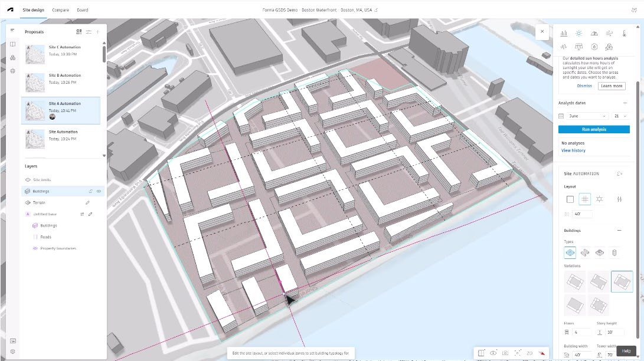644x361 pixels.
Task: Choose the second building variation thumbnail
Action: [x=599, y=281]
